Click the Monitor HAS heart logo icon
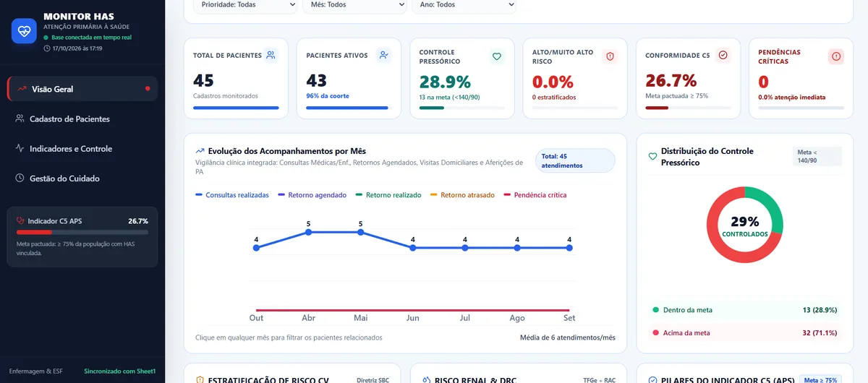The image size is (868, 383). [24, 31]
